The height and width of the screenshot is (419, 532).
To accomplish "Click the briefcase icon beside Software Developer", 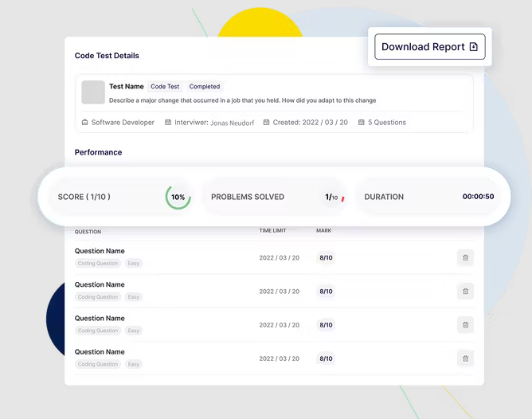I will click(x=85, y=123).
